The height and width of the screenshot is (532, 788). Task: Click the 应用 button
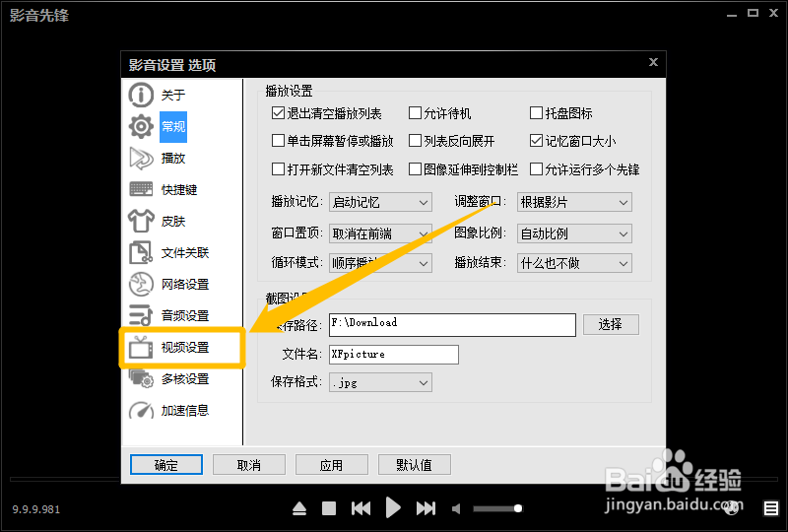point(332,465)
